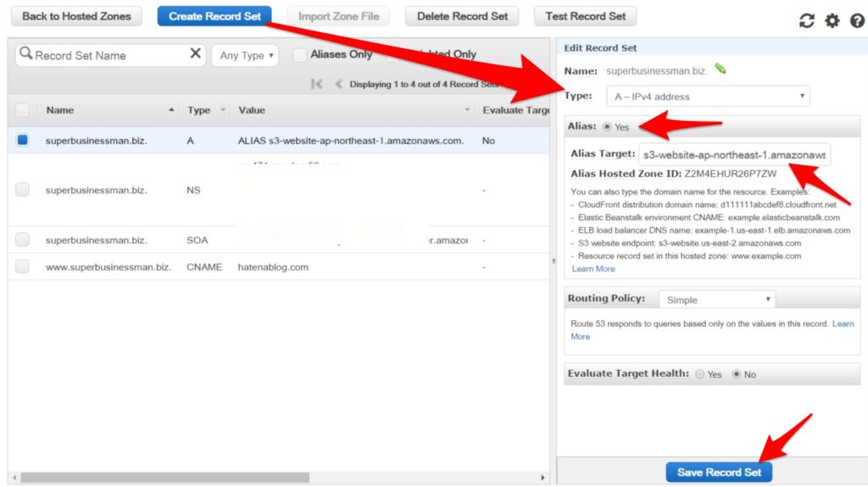This screenshot has width=868, height=487.
Task: Click the green edit pencil next to Name
Action: [x=721, y=69]
